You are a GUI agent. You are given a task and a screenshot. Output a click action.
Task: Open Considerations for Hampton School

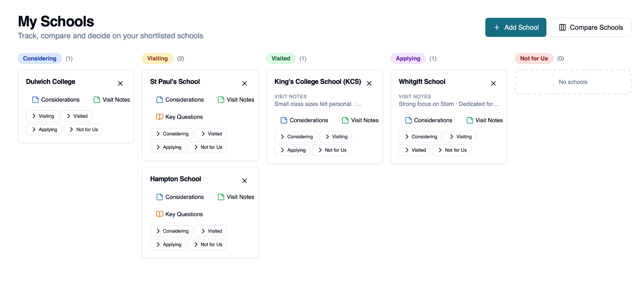click(180, 197)
